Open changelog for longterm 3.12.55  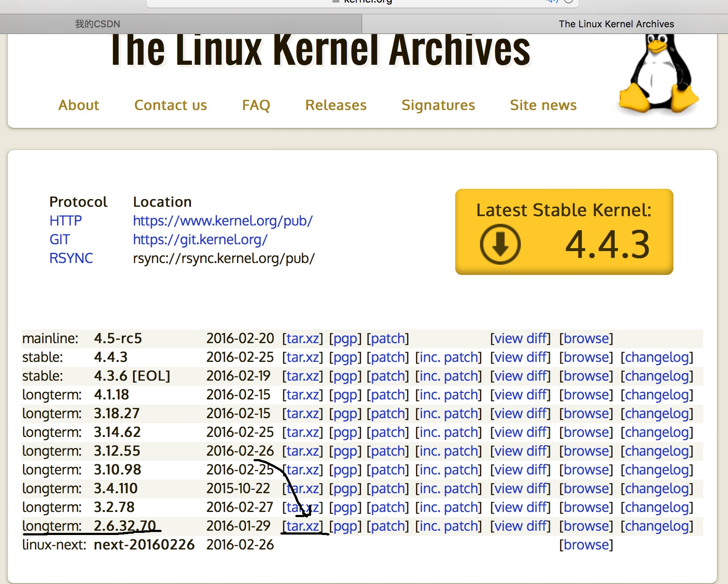click(x=657, y=451)
